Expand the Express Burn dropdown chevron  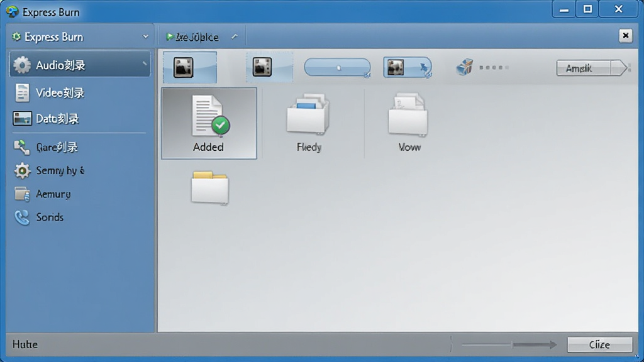click(x=145, y=37)
